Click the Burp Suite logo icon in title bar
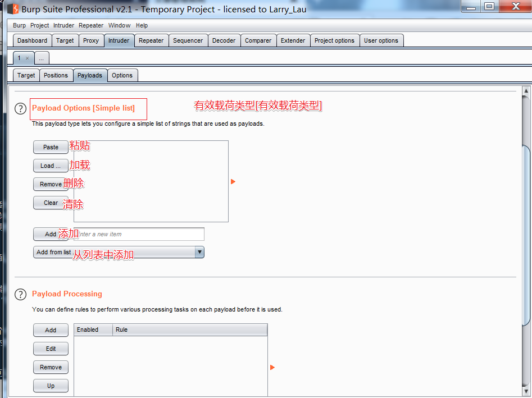 (x=13, y=9)
